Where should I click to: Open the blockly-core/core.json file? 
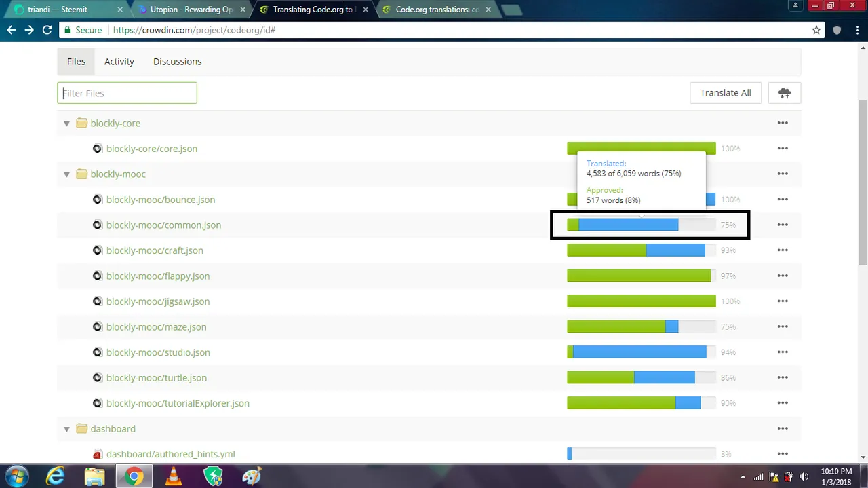pos(152,149)
